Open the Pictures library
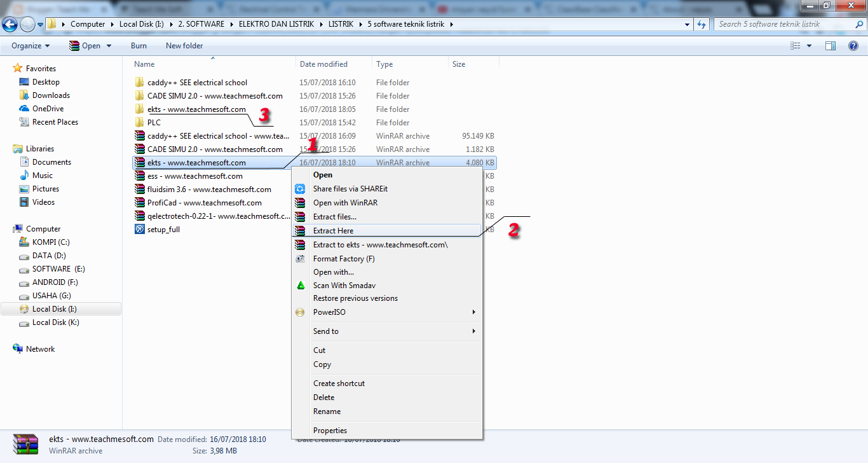Viewport: 868px width, 463px height. (x=46, y=189)
